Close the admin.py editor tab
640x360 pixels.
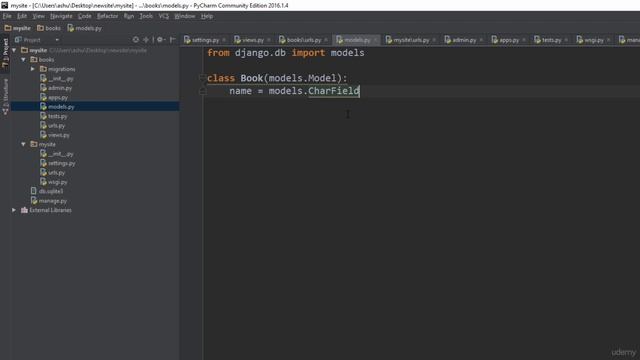tap(481, 40)
